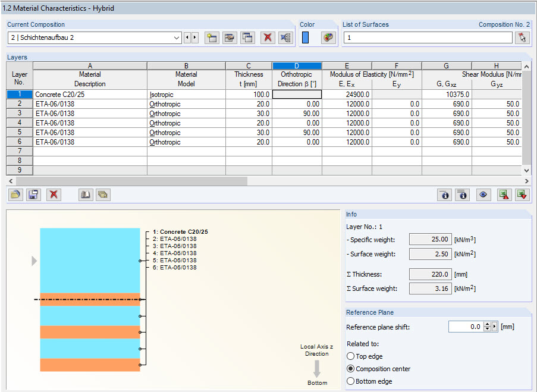The image size is (537, 392).
Task: Click the horizontal scrollbar thumb of the table
Action: (131, 181)
